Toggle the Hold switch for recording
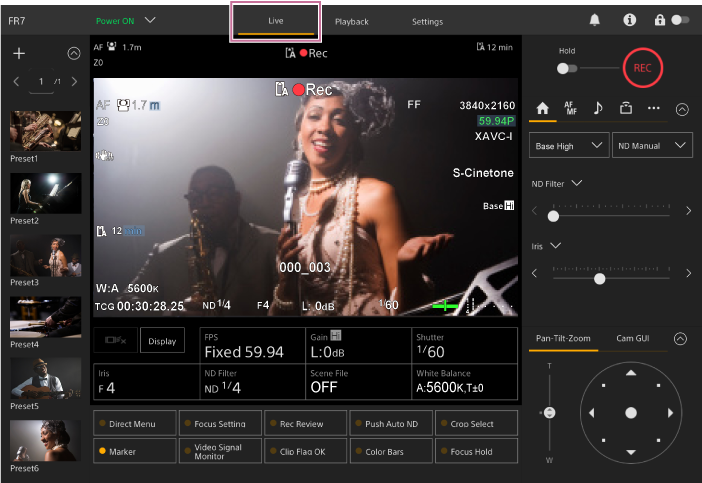The width and height of the screenshot is (702, 483). [x=567, y=68]
